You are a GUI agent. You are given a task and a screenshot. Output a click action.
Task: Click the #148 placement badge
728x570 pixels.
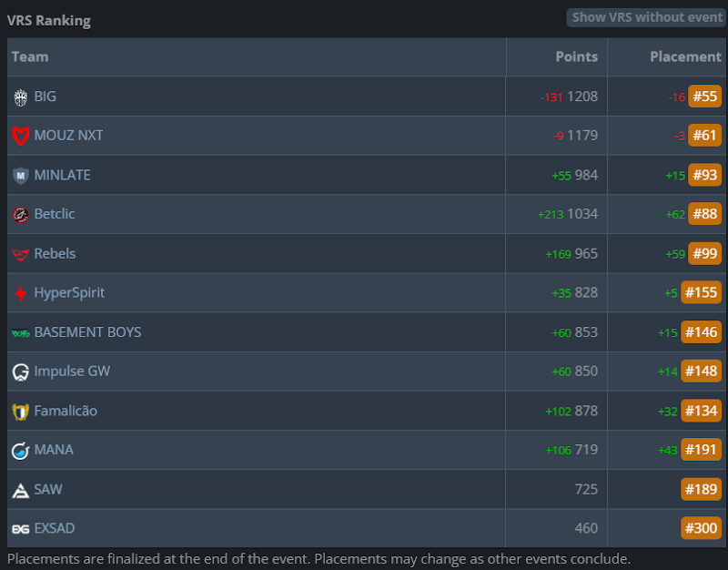point(701,372)
